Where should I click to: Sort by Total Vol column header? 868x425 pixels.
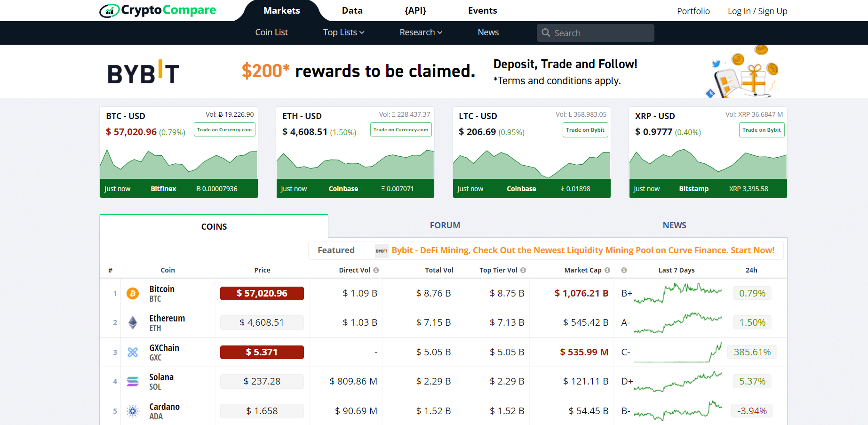(x=439, y=270)
